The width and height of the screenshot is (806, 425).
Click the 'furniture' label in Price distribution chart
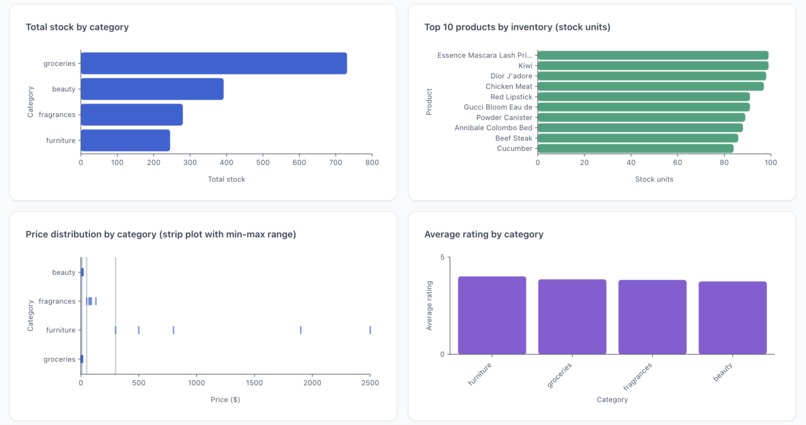pyautogui.click(x=61, y=330)
